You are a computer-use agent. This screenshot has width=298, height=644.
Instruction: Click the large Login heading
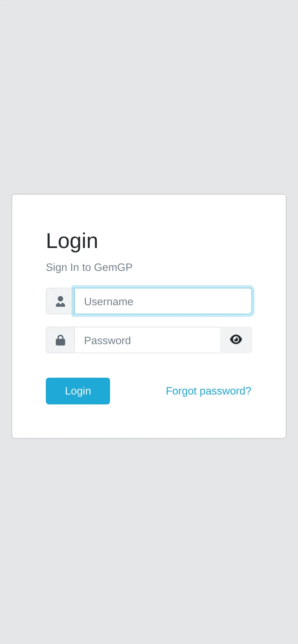[72, 241]
